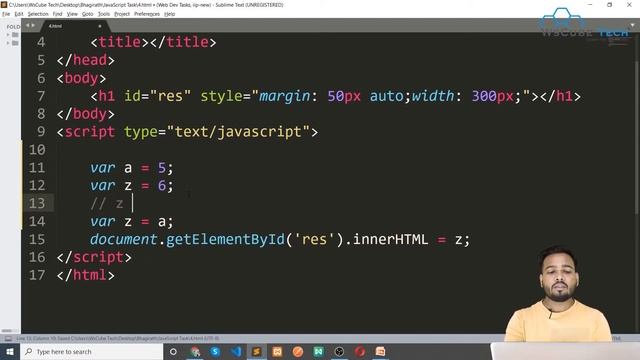Select the second sidebar folder icon
Image resolution: width=640 pixels, height=360 pixels.
[15, 43]
